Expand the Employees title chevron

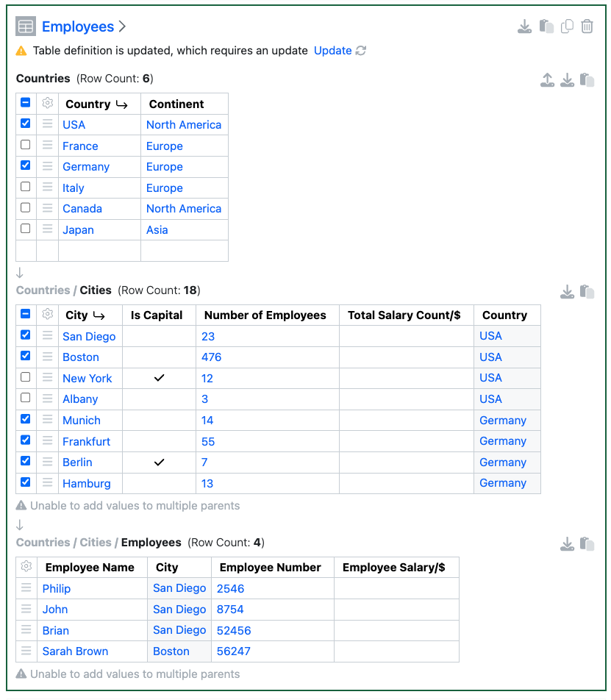pyautogui.click(x=123, y=26)
